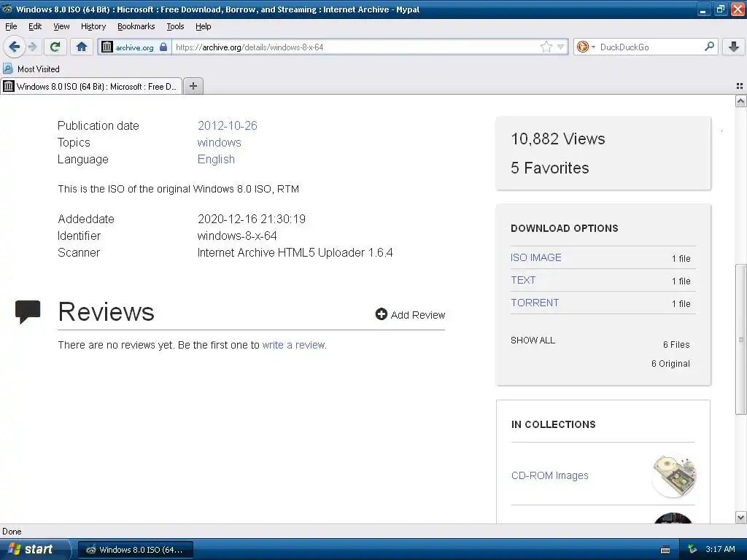Reload the page with the refresh icon
Viewport: 747px width, 560px height.
coord(55,47)
